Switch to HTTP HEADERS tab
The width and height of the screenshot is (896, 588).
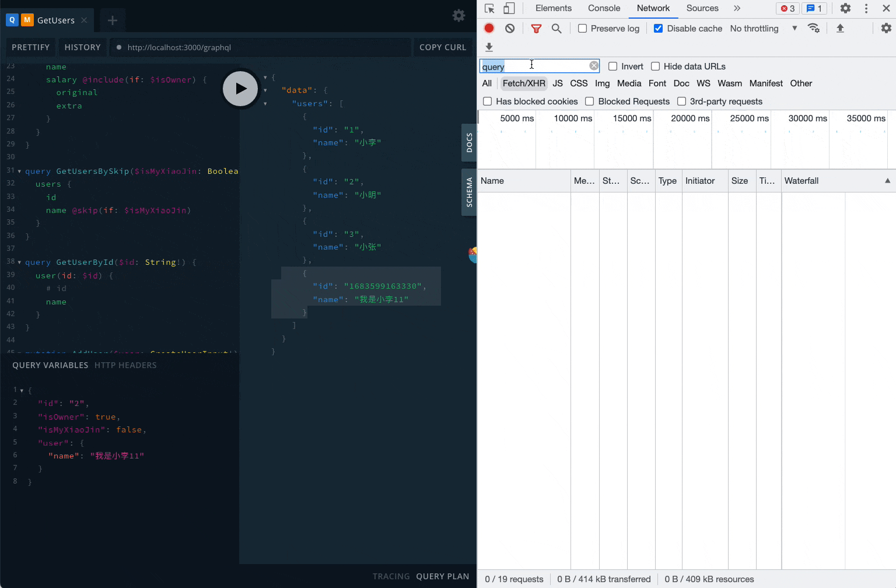coord(125,365)
